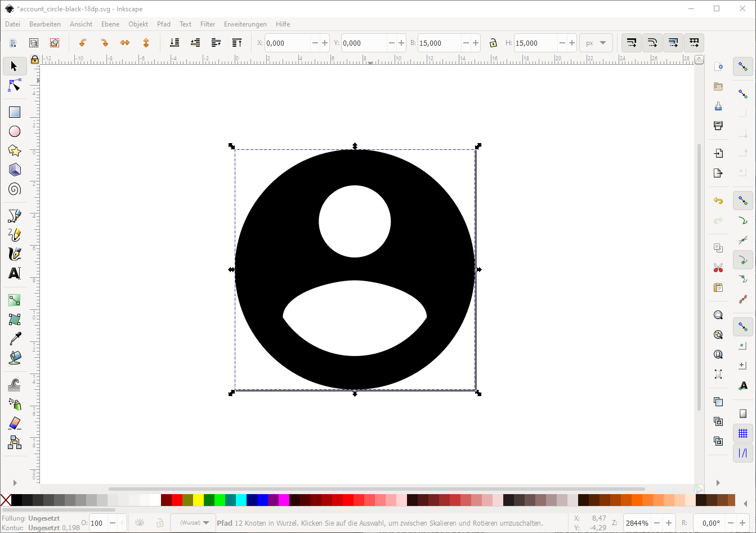
Task: Select the Rectangle tool
Action: coord(15,112)
